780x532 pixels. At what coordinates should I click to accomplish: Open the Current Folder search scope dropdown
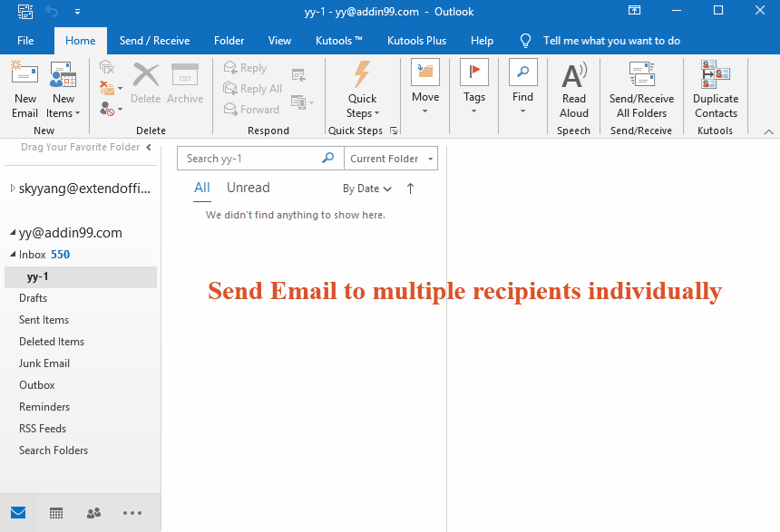click(391, 158)
